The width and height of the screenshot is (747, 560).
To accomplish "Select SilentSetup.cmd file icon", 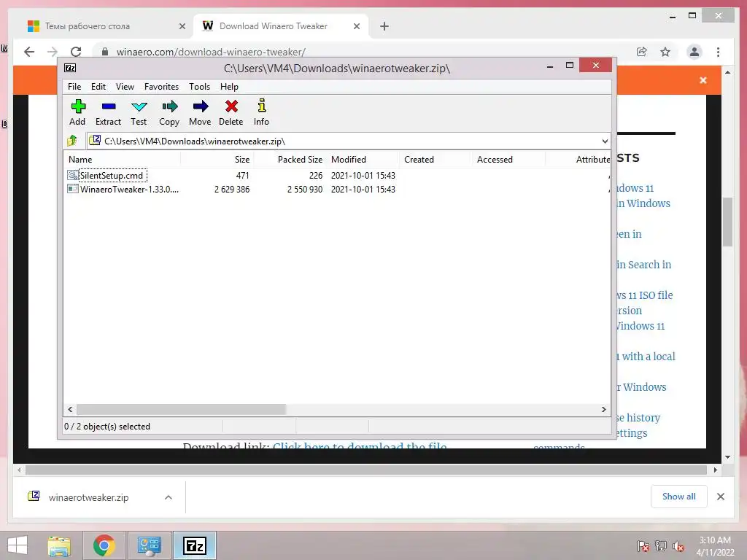I will tap(72, 175).
